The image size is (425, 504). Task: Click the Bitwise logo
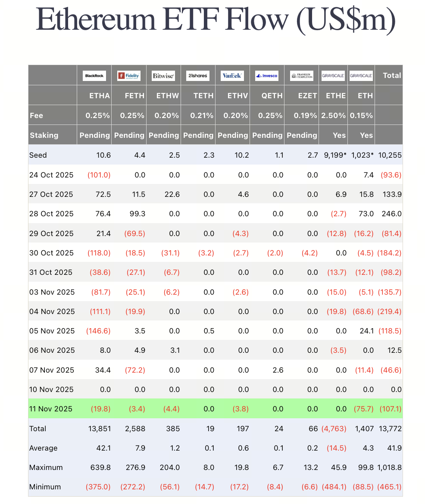(x=163, y=76)
